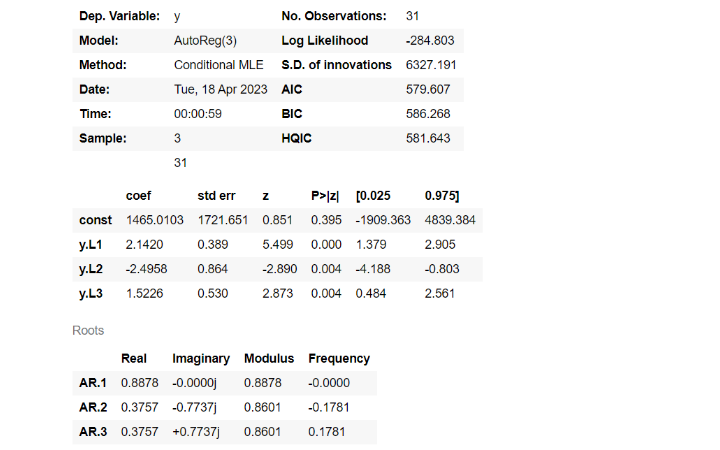Click the y.L2 coefficient -2.4958
The height and width of the screenshot is (450, 720).
pyautogui.click(x=146, y=269)
